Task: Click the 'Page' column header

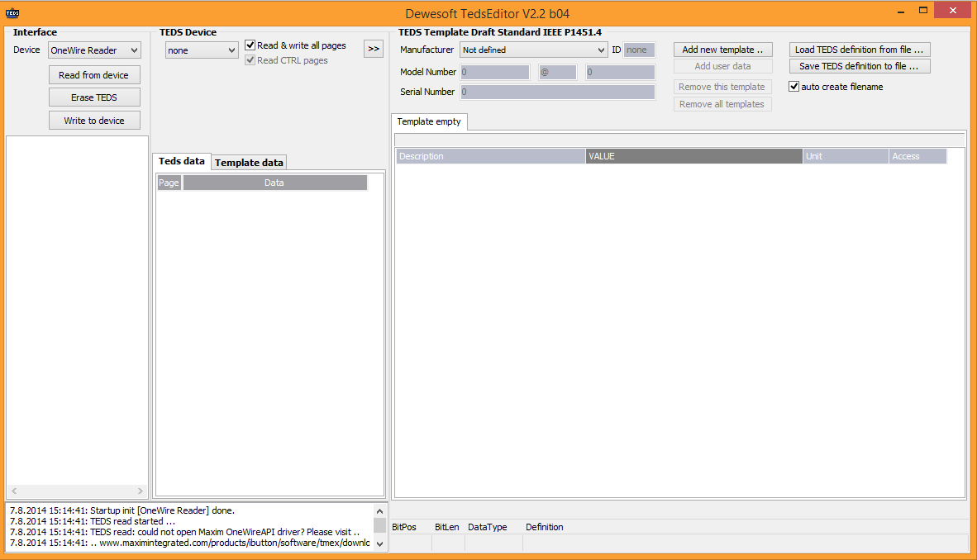Action: tap(169, 183)
